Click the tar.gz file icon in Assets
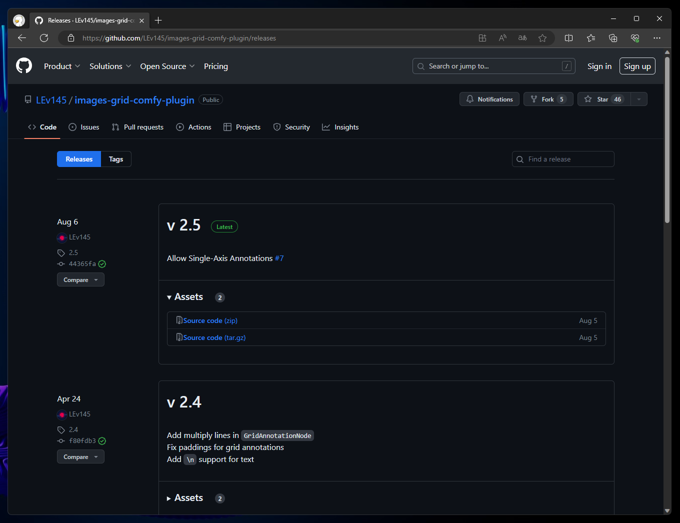 (179, 337)
